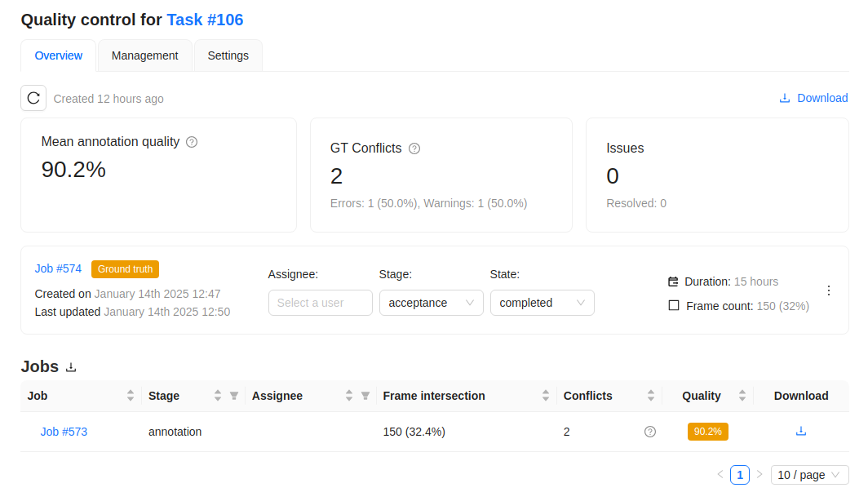Switch to the Settings tab
Image resolution: width=868 pixels, height=501 pixels.
point(228,55)
